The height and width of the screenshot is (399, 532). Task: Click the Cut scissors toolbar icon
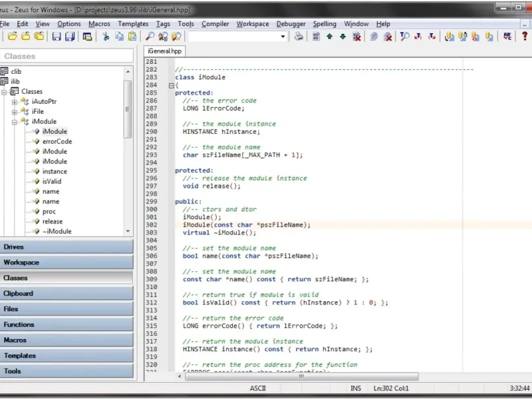[x=106, y=37]
